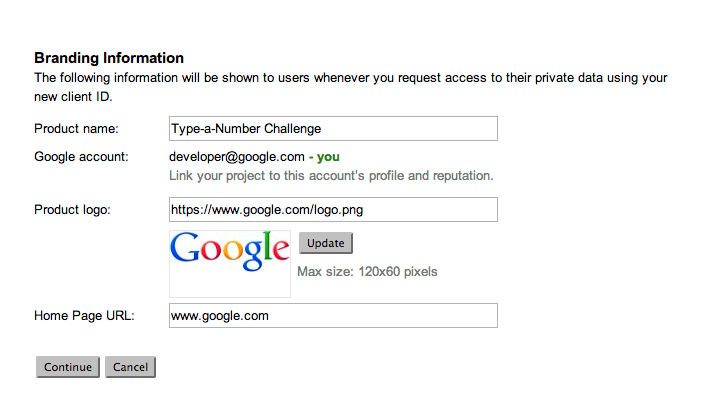Viewport: 707px width, 406px height.
Task: Click the green "you" indicator
Action: coord(328,157)
